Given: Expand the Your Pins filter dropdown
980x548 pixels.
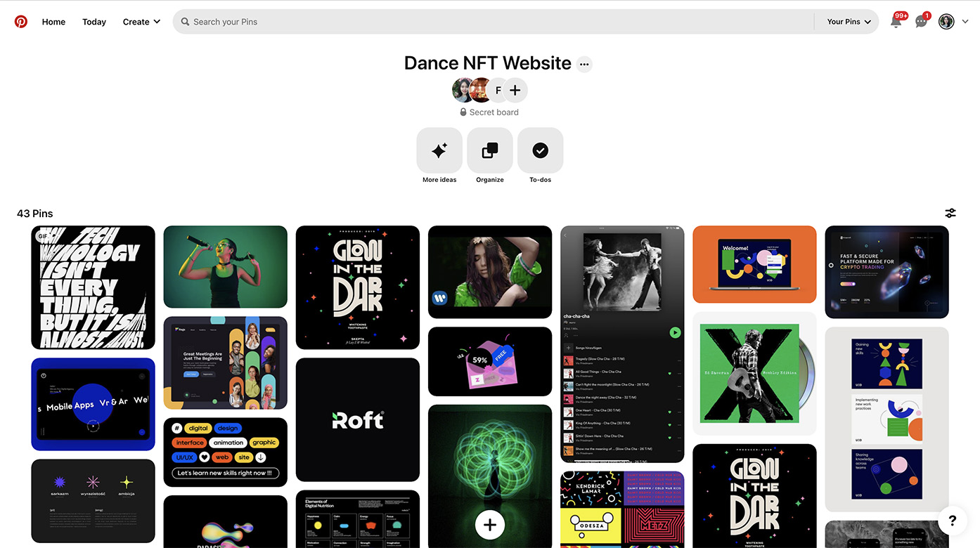Looking at the screenshot, I should tap(849, 22).
